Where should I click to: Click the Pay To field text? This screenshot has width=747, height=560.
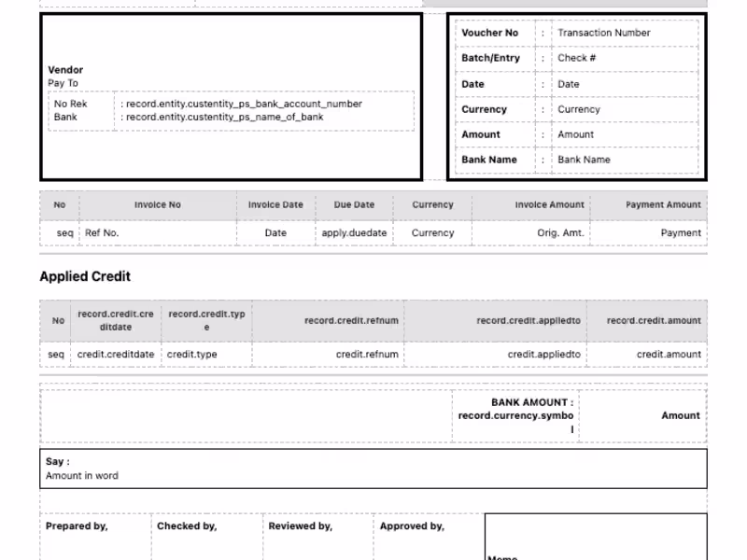pos(63,83)
